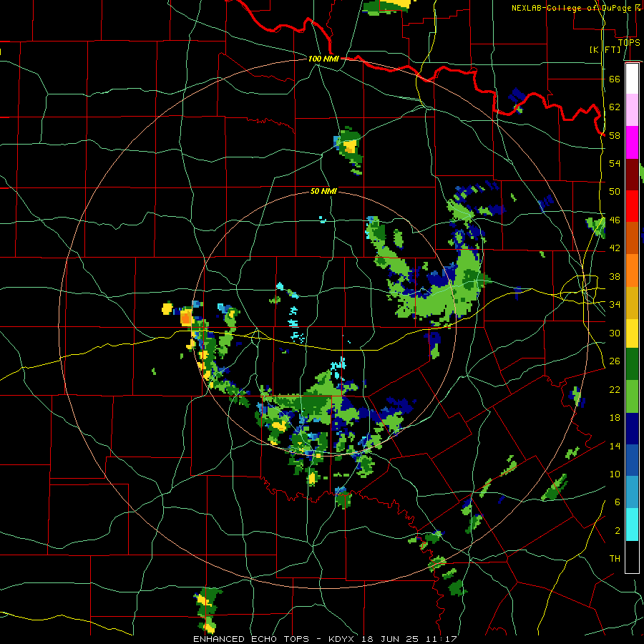Select the magenta color band in legend

pyautogui.click(x=632, y=142)
